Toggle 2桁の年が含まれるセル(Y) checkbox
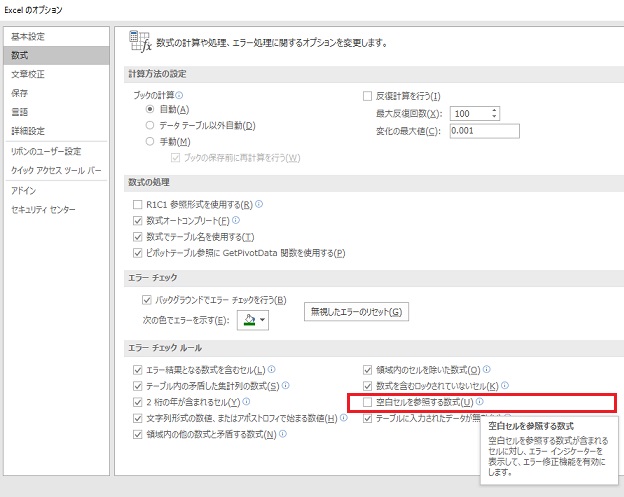The width and height of the screenshot is (624, 497). pos(137,402)
